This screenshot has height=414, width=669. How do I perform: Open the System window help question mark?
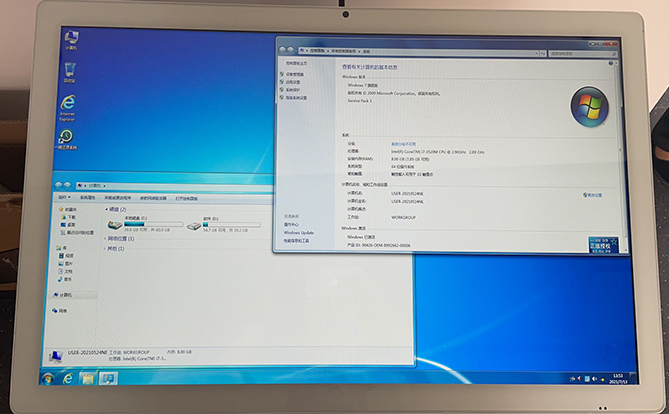point(611,63)
